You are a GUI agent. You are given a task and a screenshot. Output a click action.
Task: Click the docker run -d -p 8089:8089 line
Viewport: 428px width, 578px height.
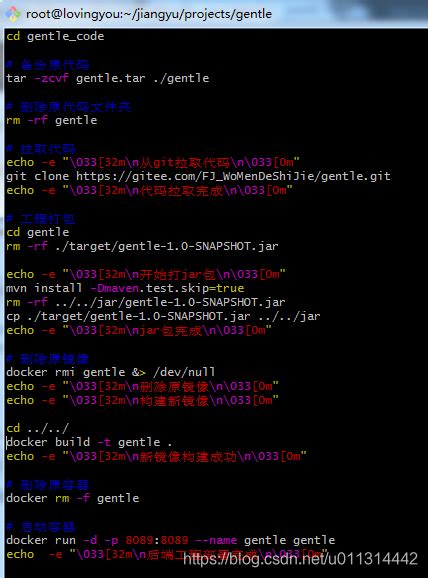pyautogui.click(x=171, y=540)
